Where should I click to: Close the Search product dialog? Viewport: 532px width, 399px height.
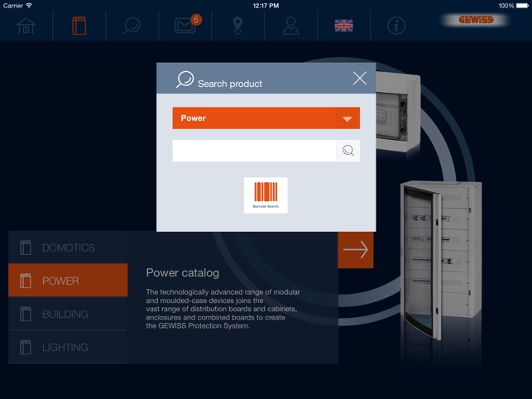(x=360, y=78)
